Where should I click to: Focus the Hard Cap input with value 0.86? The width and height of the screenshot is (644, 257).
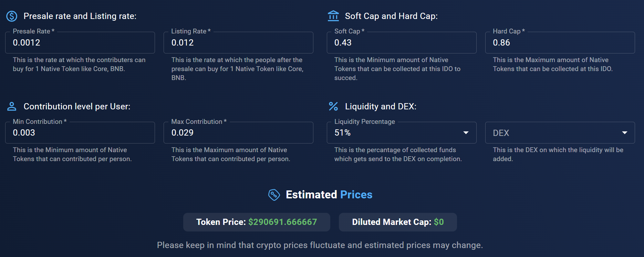(560, 42)
